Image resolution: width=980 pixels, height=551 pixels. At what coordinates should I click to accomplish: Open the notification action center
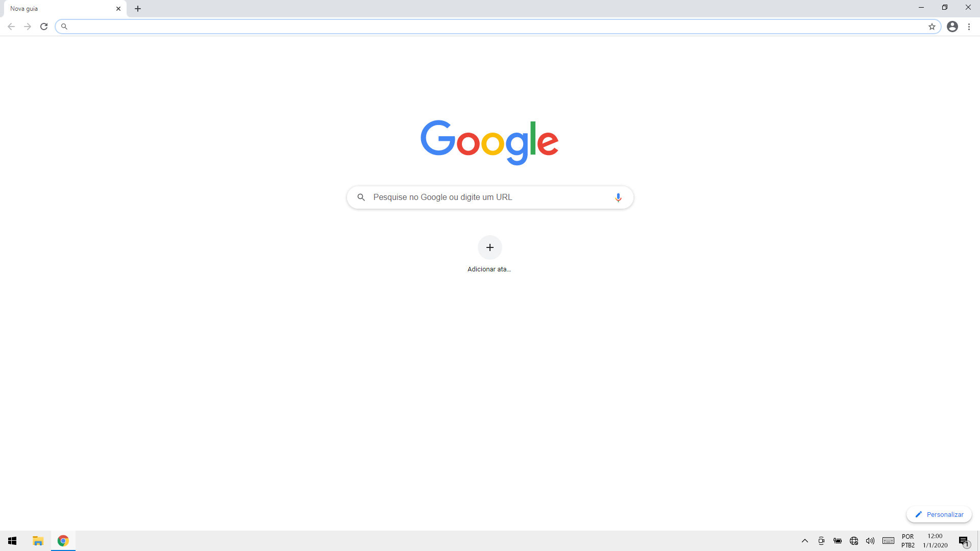pyautogui.click(x=964, y=541)
